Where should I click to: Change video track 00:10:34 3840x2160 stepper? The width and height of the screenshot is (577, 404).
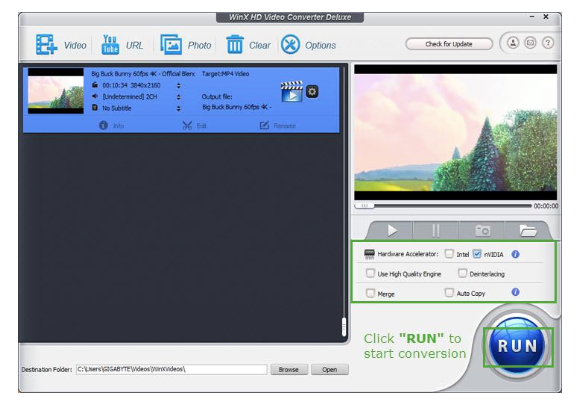coord(178,85)
